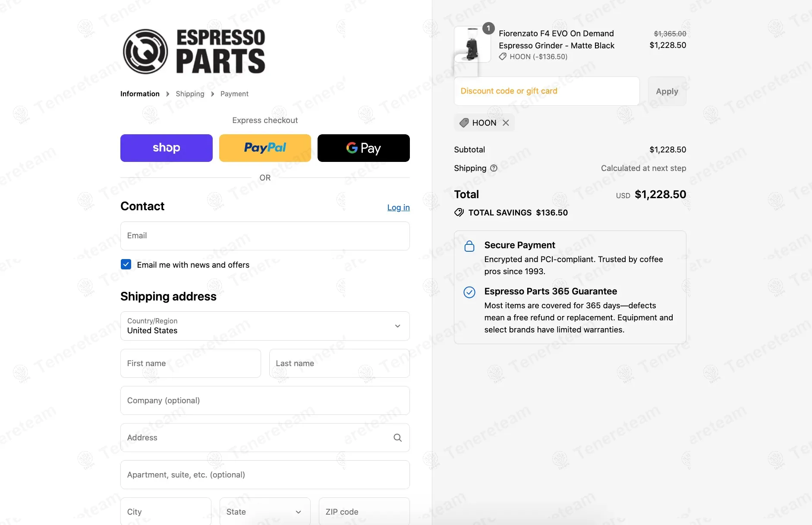Focus the Email input field
This screenshot has width=812, height=525.
pos(265,236)
